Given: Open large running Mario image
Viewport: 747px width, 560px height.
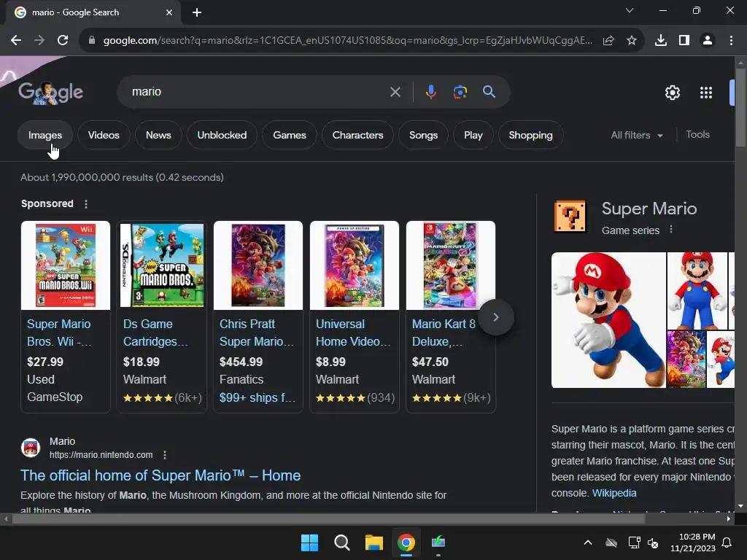Looking at the screenshot, I should 608,320.
